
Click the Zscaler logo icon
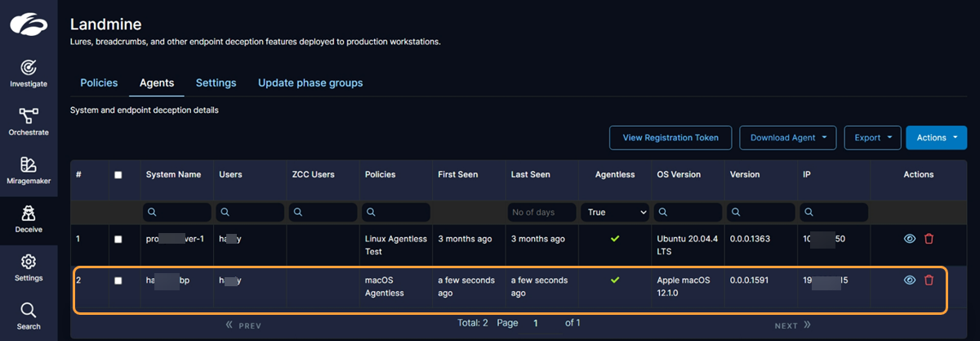(29, 24)
